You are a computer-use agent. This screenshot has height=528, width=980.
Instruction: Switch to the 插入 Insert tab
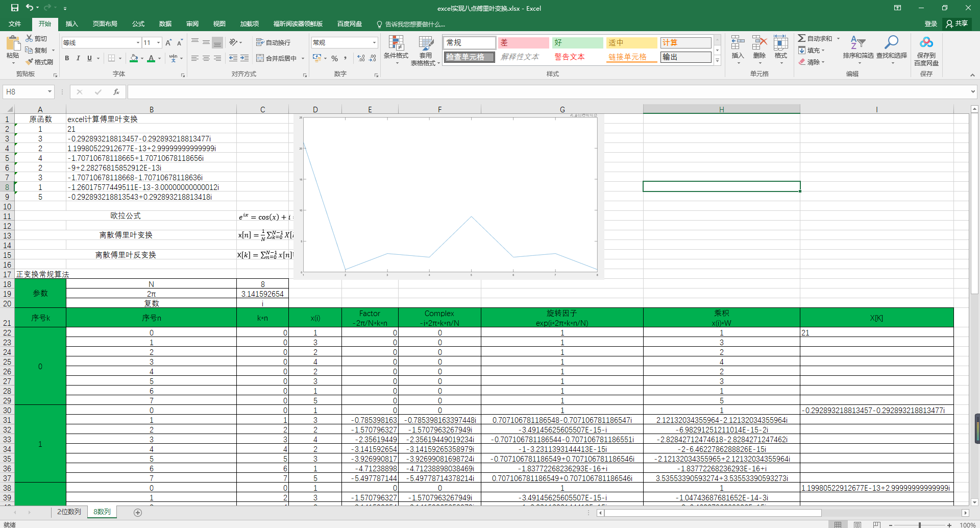tap(72, 24)
